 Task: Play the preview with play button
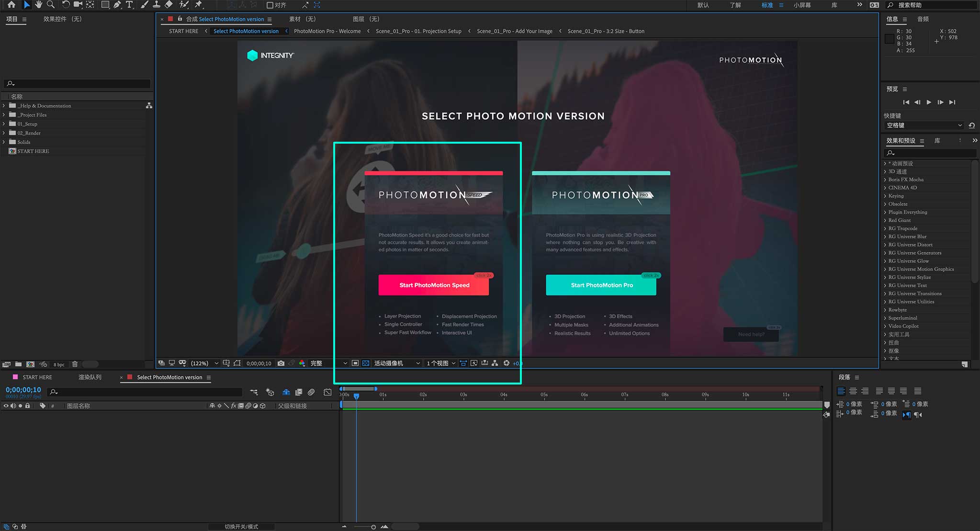pyautogui.click(x=929, y=102)
